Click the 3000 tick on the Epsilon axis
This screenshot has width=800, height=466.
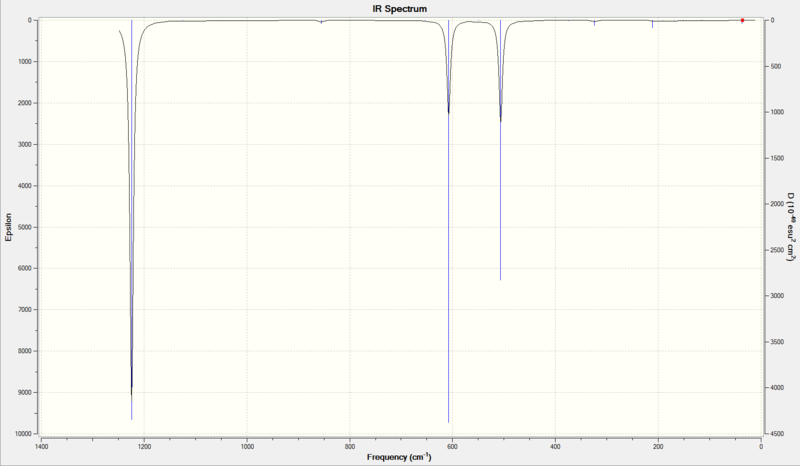24,144
